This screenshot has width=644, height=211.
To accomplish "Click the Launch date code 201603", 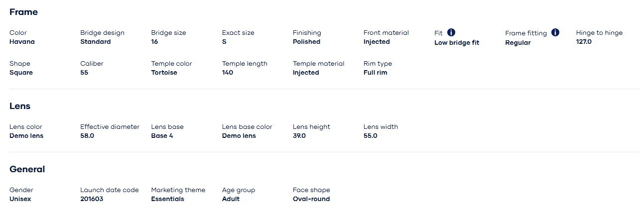I will click(x=92, y=199).
